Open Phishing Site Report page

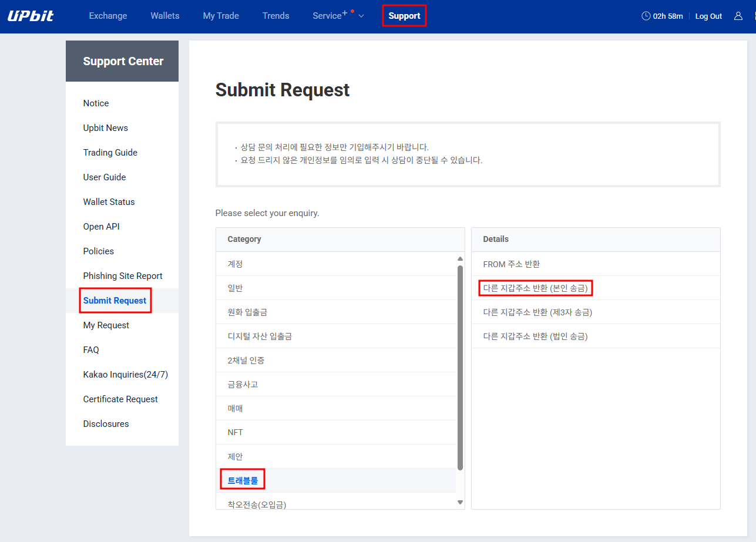pyautogui.click(x=123, y=276)
